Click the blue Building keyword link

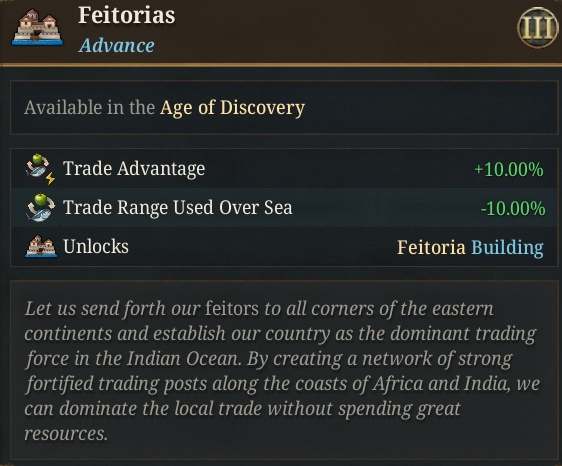[507, 248]
